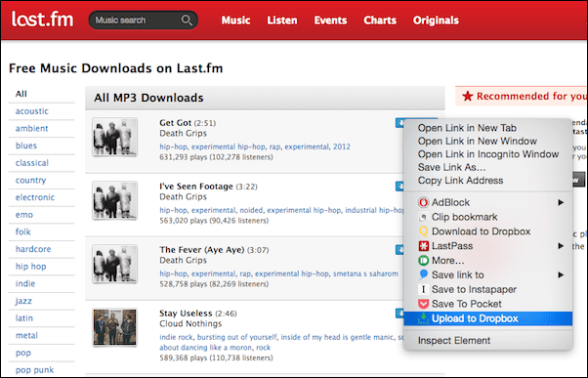Viewport: 588px width, 378px height.
Task: Filter downloads by electronic
Action: 35,197
